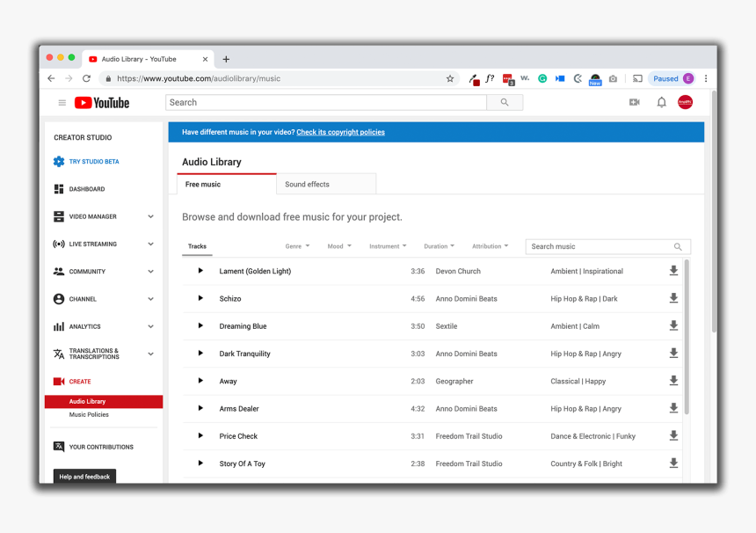Download the Dark Tranquility track
756x533 pixels.
tap(673, 353)
